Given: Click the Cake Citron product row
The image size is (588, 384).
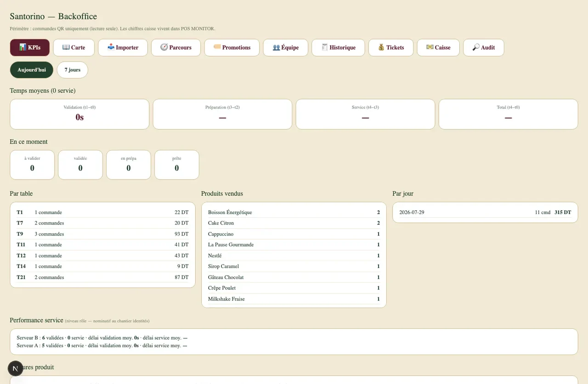Looking at the screenshot, I should (x=294, y=223).
